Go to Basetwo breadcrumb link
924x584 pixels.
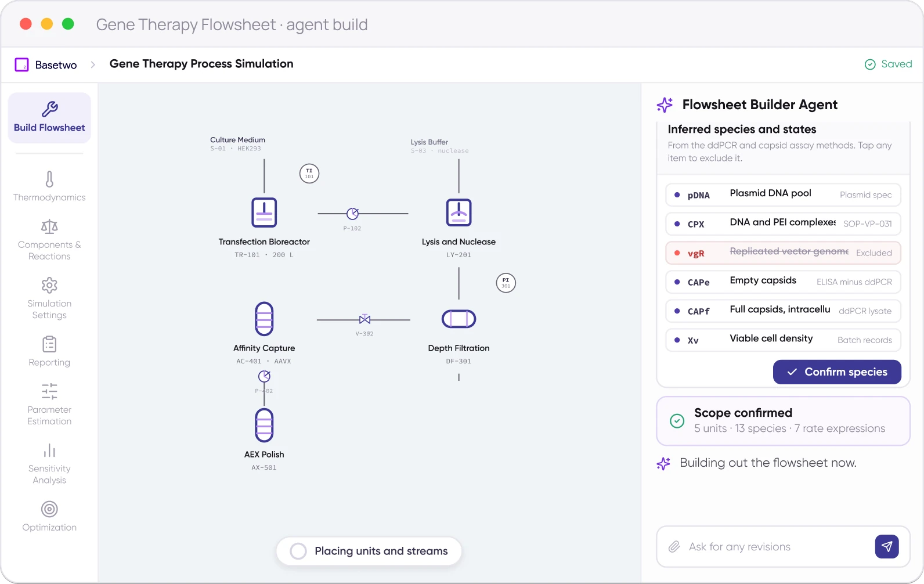56,65
